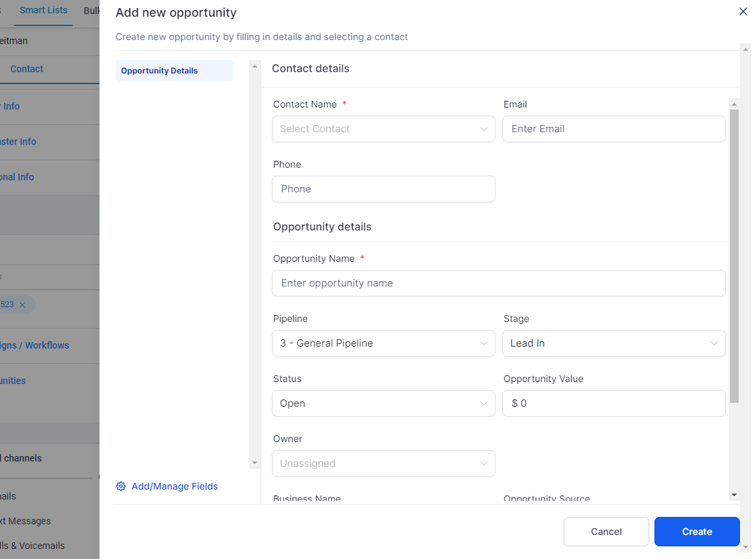756x559 pixels.
Task: Click the Cancel button
Action: (606, 531)
